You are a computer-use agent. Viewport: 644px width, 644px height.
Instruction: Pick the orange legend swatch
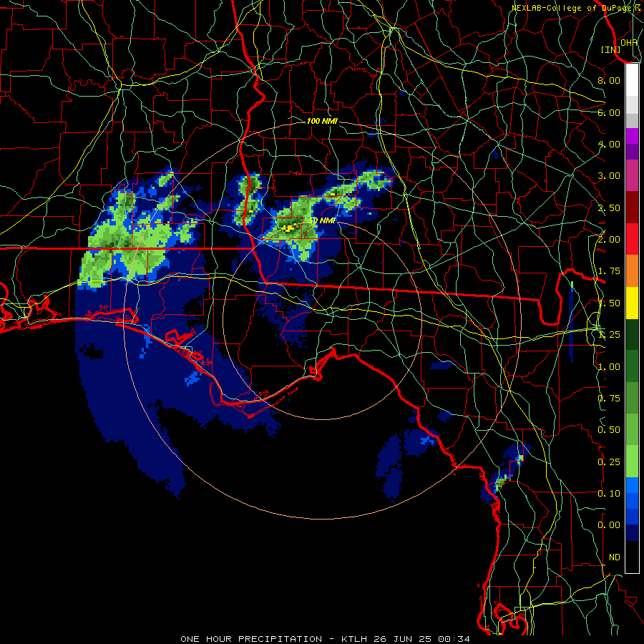click(632, 271)
